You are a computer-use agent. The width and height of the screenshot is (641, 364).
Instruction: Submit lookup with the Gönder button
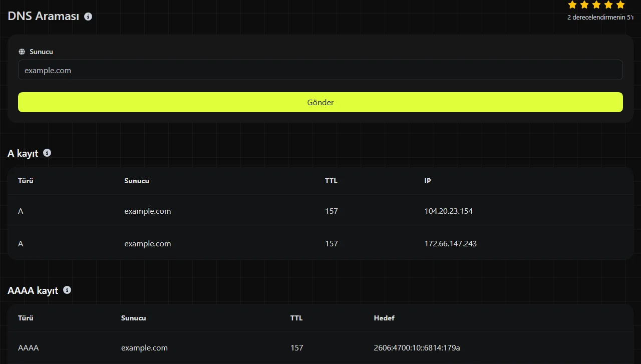320,102
